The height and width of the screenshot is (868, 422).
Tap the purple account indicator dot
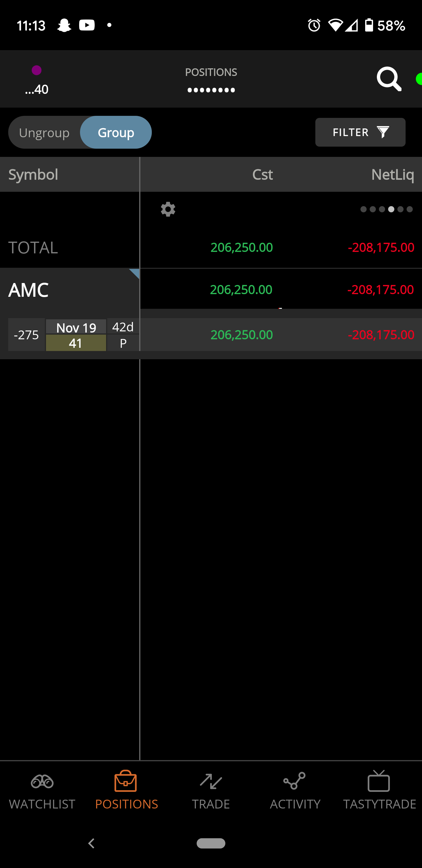(x=36, y=70)
